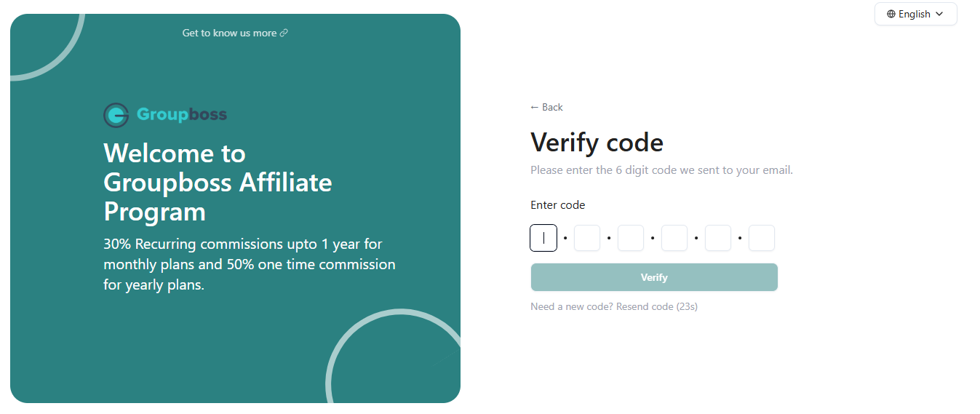Select the second code digit box

click(x=587, y=238)
